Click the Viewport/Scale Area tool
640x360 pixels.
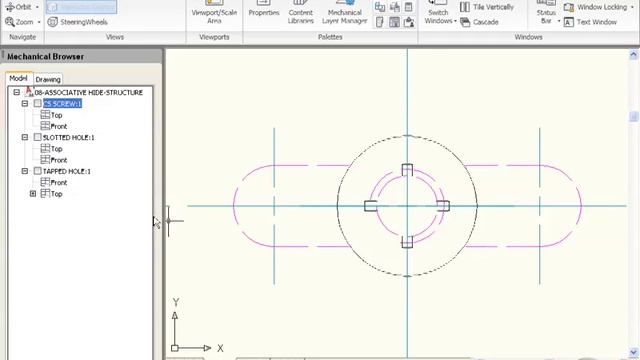(x=214, y=13)
